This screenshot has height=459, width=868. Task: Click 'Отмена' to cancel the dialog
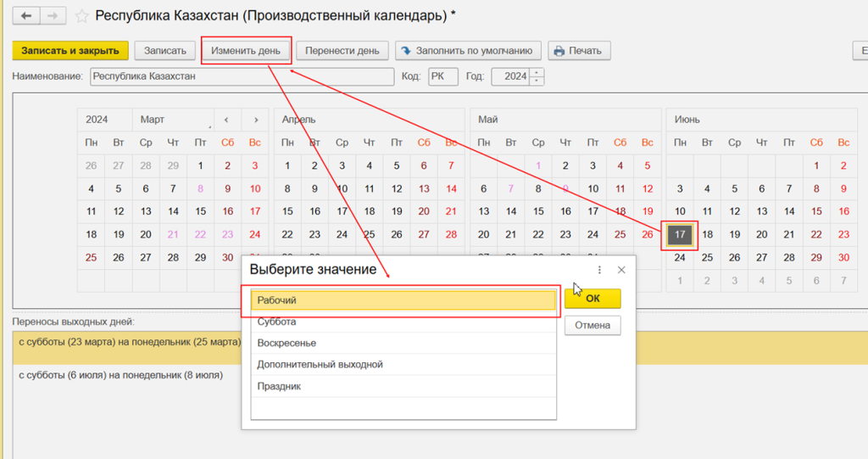[593, 325]
